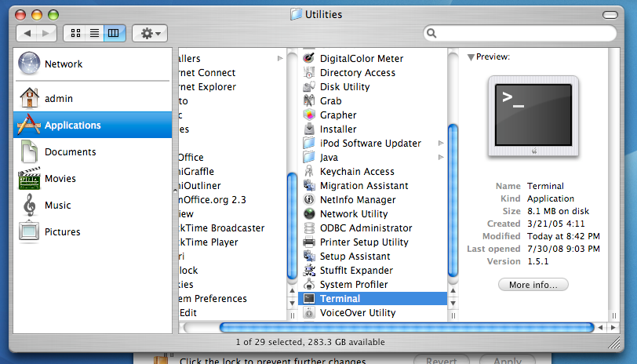Go to the admin home folder
Screen dimensions: 637x364
(93, 98)
